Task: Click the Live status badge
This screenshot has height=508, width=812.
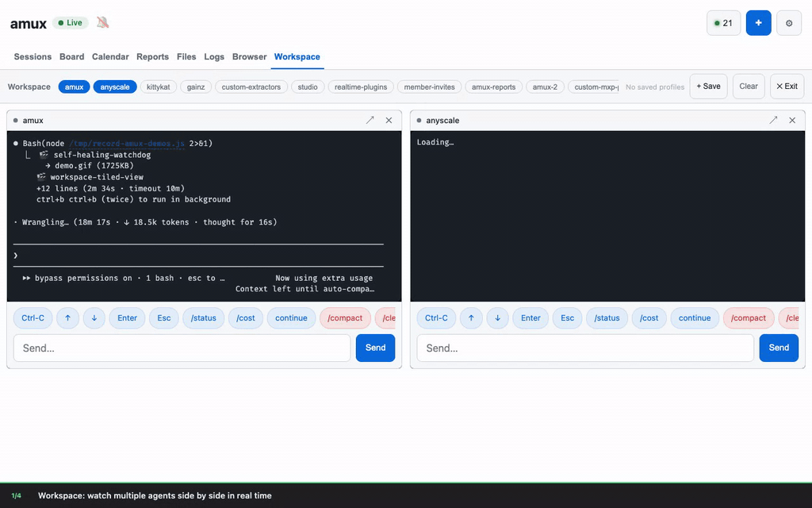Action: coord(71,23)
